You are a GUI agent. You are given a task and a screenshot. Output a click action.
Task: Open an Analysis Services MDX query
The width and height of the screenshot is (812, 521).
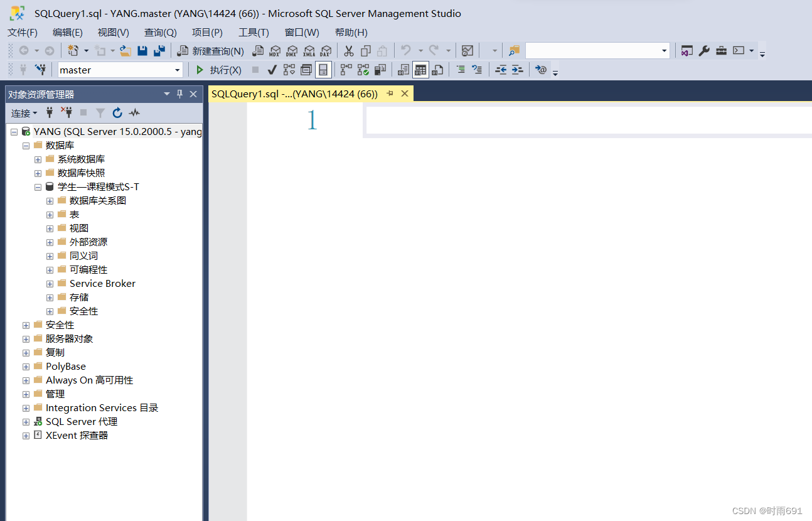275,51
